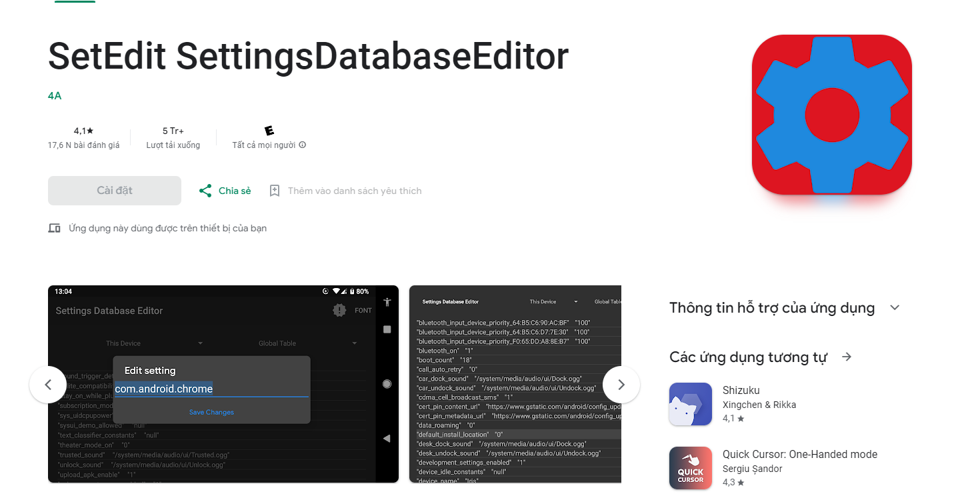This screenshot has height=496, width=980.
Task: Click the share icon
Action: [205, 191]
